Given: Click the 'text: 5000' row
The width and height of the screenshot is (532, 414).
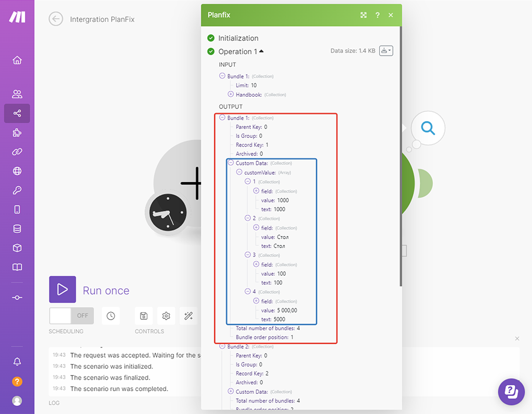Looking at the screenshot, I should pyautogui.click(x=273, y=319).
